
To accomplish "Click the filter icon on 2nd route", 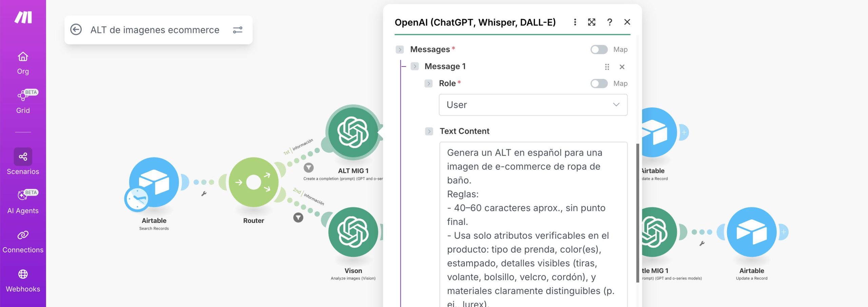I will pos(298,217).
